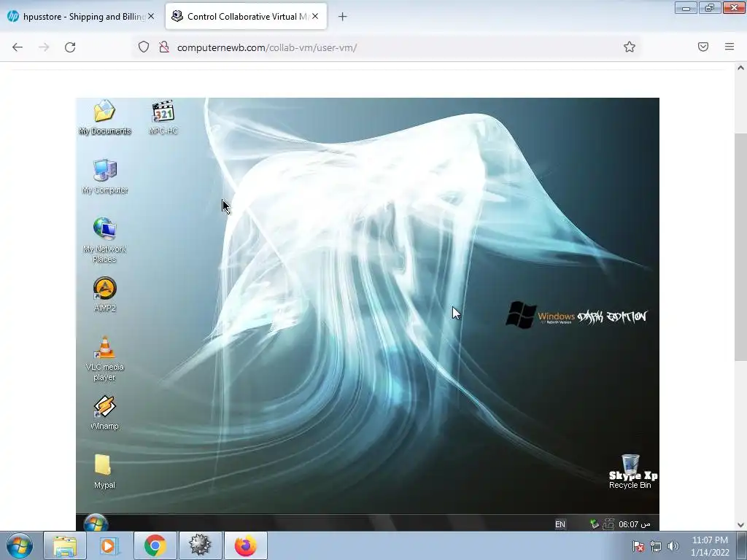Open tracking protection shield icon
747x560 pixels.
pos(144,47)
